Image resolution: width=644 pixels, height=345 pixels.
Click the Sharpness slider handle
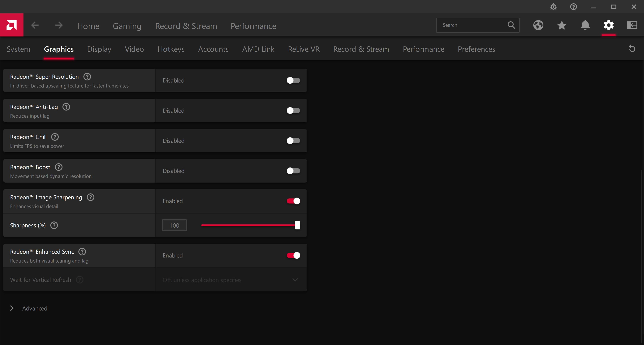click(298, 225)
